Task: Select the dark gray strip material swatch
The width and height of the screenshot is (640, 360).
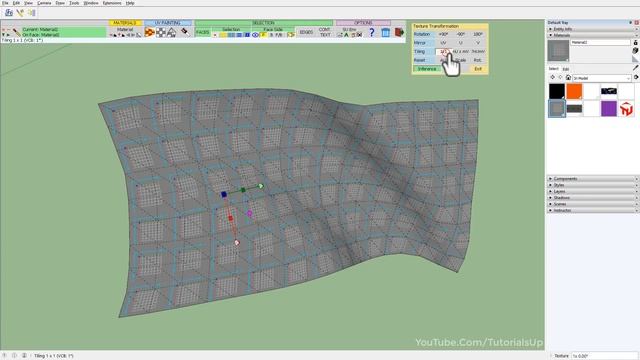Action: click(574, 109)
